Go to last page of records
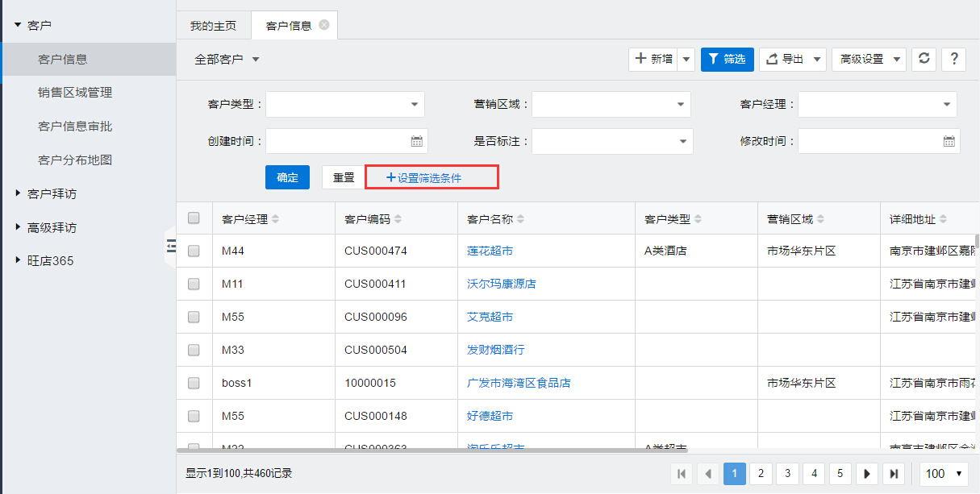980x494 pixels. [894, 474]
